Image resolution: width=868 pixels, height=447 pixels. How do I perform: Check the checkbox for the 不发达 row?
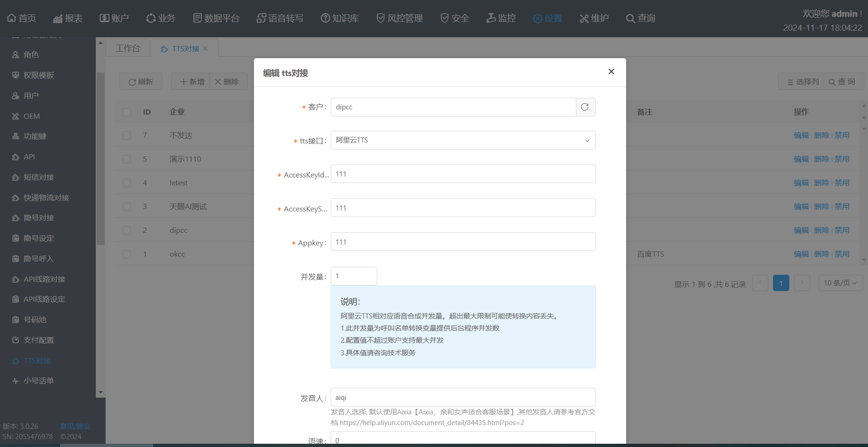[127, 135]
